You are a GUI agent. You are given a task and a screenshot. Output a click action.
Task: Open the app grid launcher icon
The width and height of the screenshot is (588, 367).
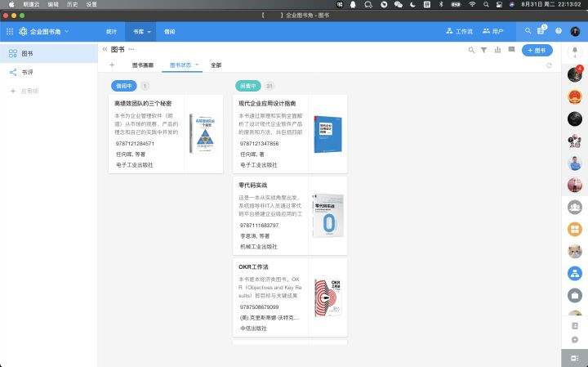pos(10,31)
